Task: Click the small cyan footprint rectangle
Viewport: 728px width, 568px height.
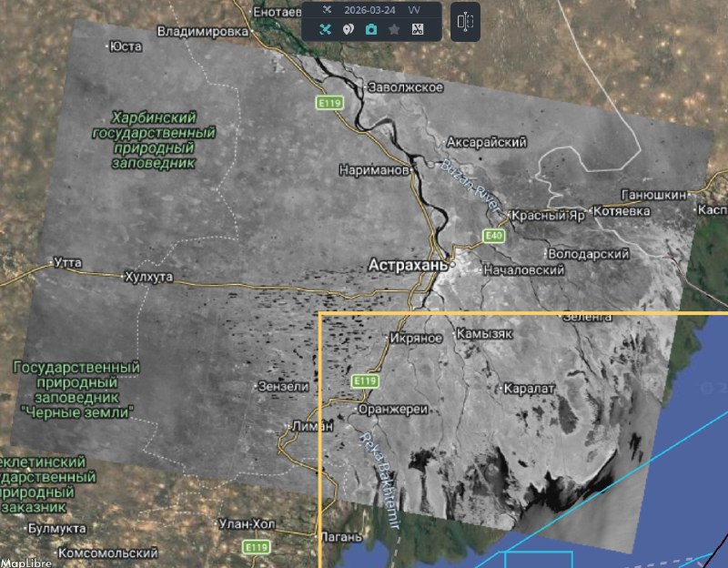Action: point(538,559)
